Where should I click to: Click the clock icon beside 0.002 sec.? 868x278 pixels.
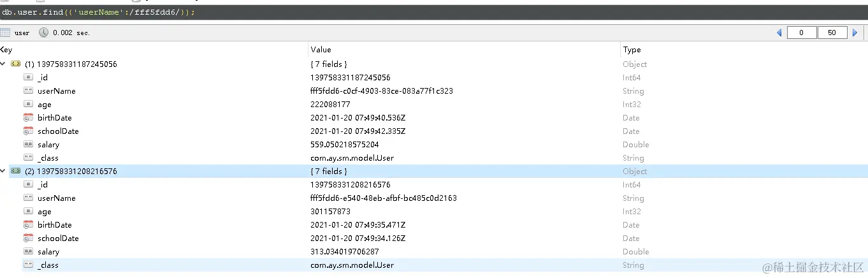click(x=44, y=33)
